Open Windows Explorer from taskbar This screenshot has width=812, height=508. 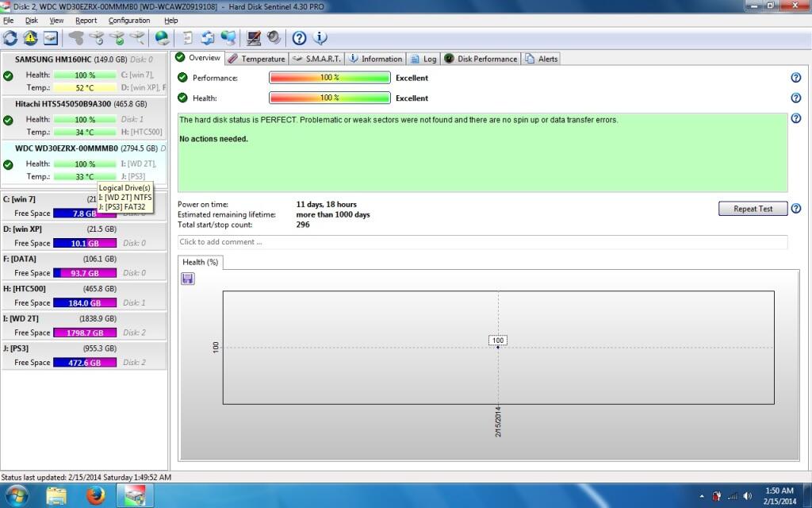tap(56, 495)
